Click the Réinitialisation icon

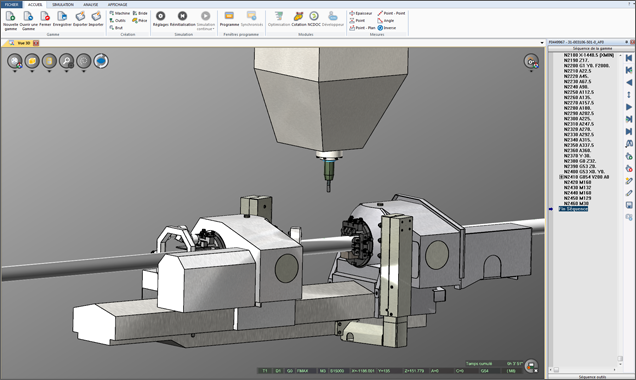pyautogui.click(x=183, y=19)
